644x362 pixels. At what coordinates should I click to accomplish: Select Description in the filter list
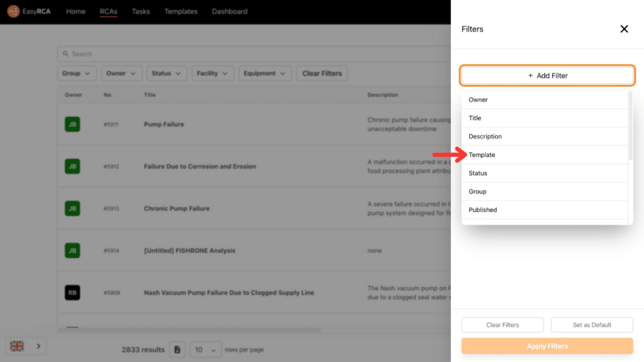click(545, 136)
